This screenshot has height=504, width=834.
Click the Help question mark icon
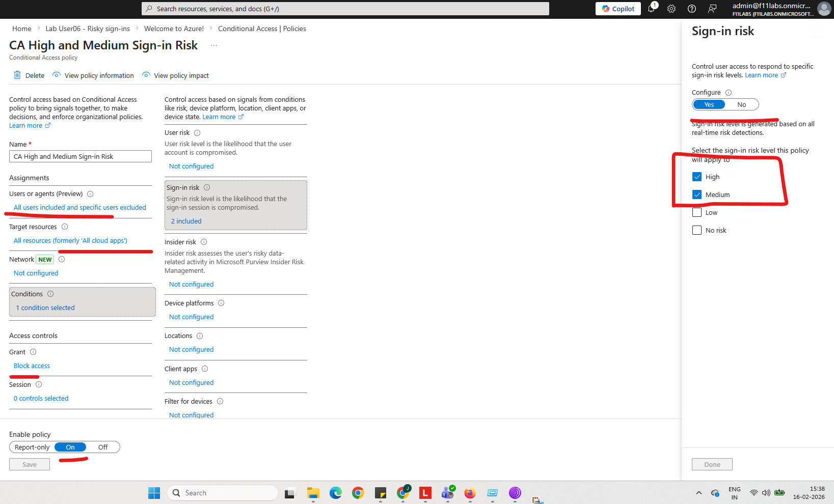click(x=692, y=9)
